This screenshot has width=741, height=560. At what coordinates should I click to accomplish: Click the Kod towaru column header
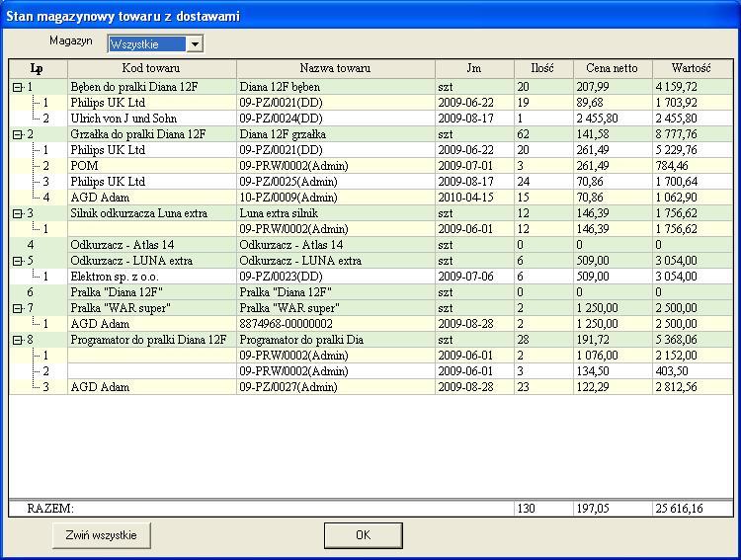click(x=152, y=68)
